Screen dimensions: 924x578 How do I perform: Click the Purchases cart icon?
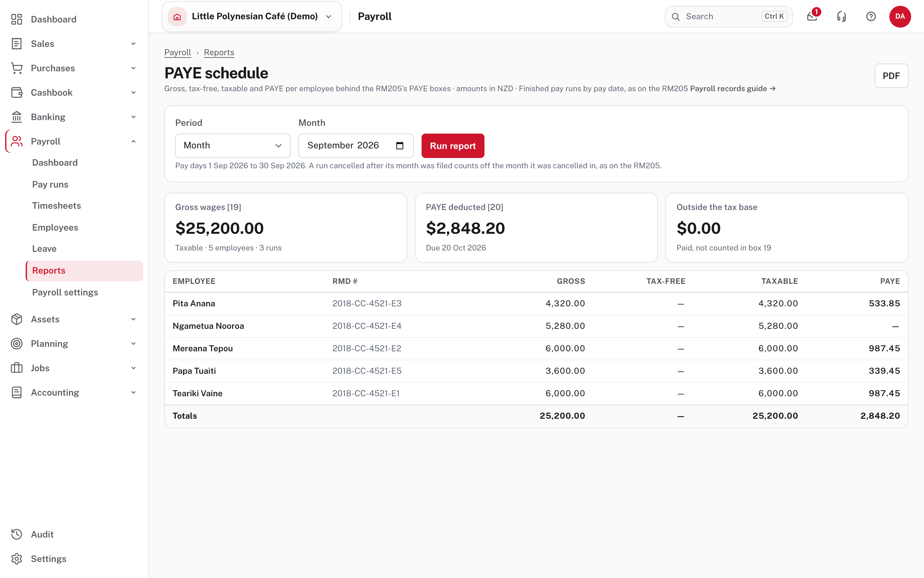pyautogui.click(x=17, y=68)
